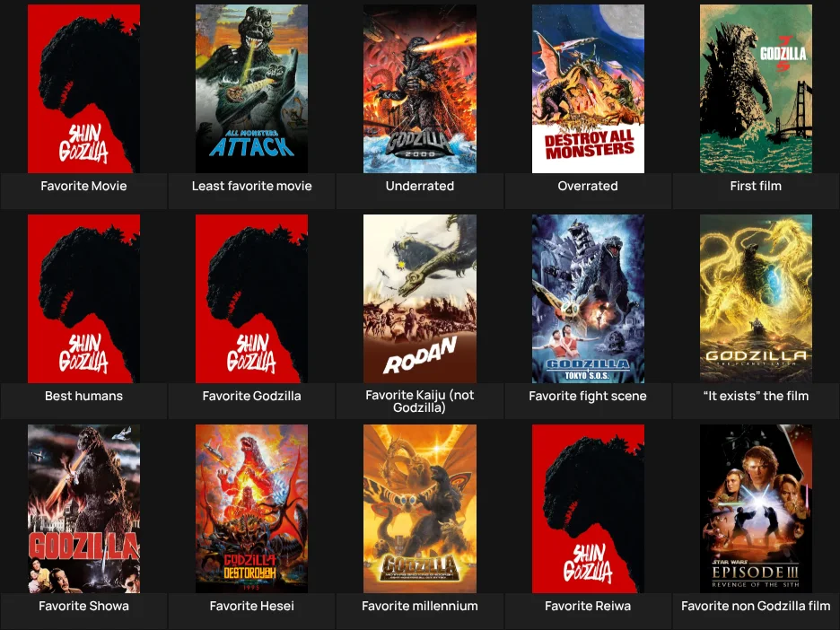The image size is (840, 630).
Task: Open the Shin Godzilla poster above Favorite Movie
Action: tap(83, 89)
